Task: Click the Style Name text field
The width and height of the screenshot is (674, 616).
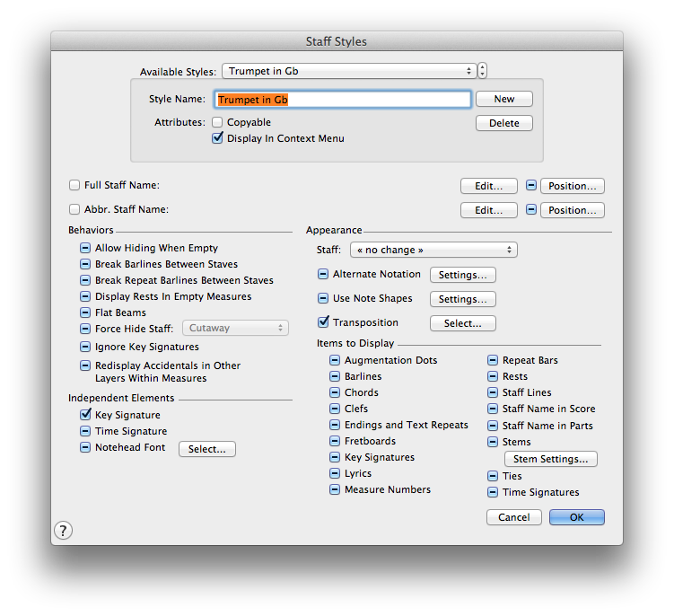Action: pos(343,100)
